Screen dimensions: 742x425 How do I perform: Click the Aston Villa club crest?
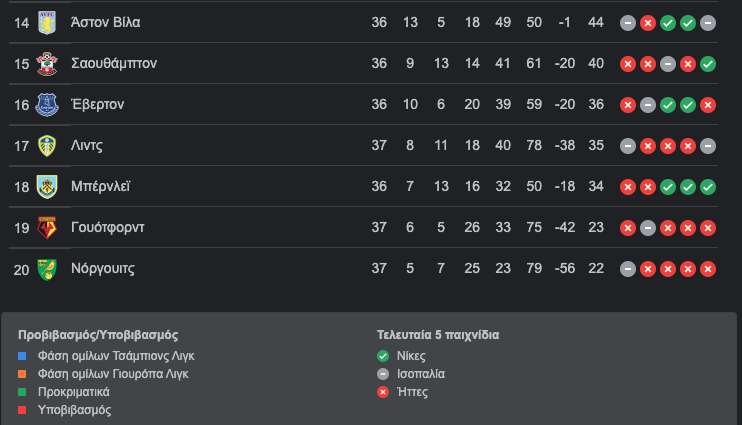tap(47, 23)
